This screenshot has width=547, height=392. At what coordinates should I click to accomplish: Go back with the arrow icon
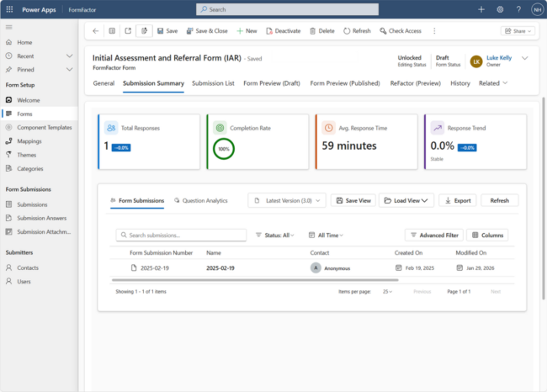(x=96, y=31)
